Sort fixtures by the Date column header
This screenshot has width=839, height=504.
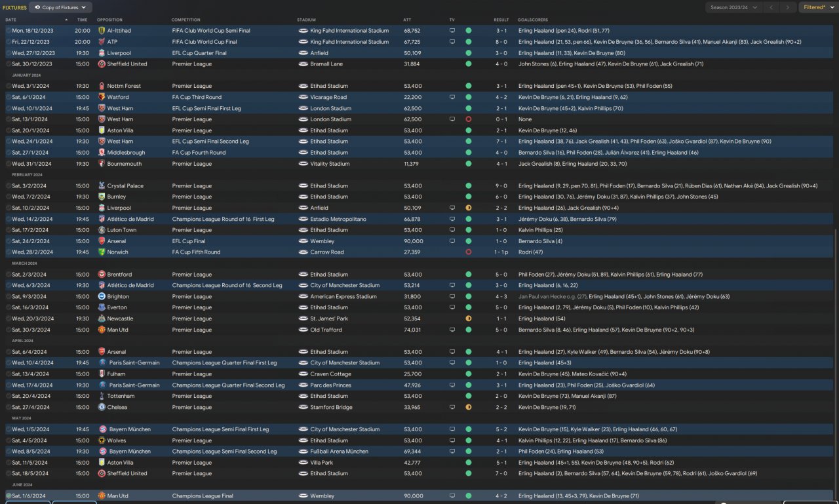click(x=11, y=20)
